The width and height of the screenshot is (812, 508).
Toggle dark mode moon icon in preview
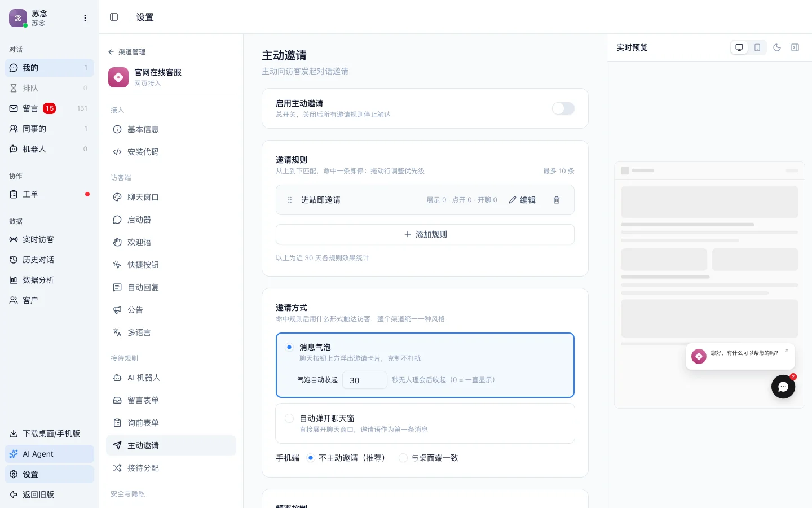click(777, 47)
